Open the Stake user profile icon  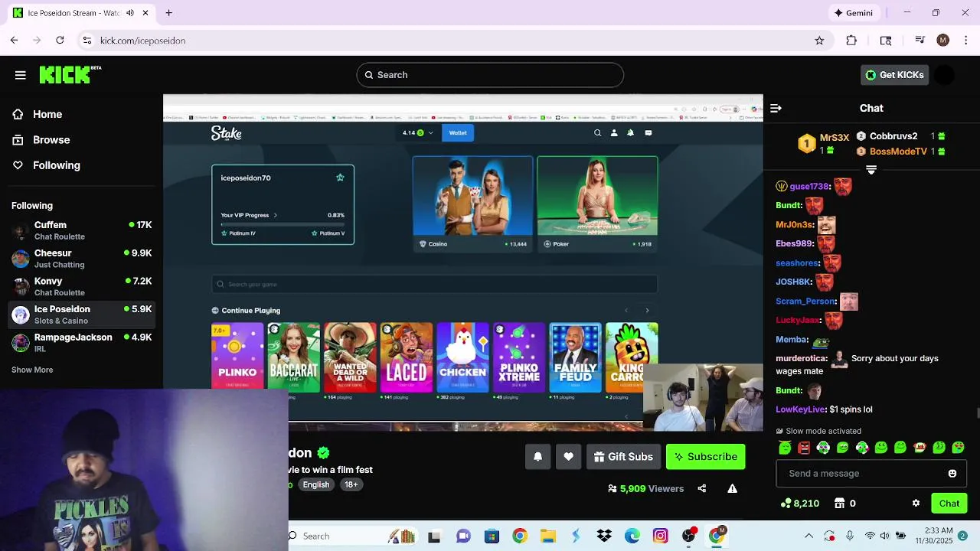coord(614,133)
